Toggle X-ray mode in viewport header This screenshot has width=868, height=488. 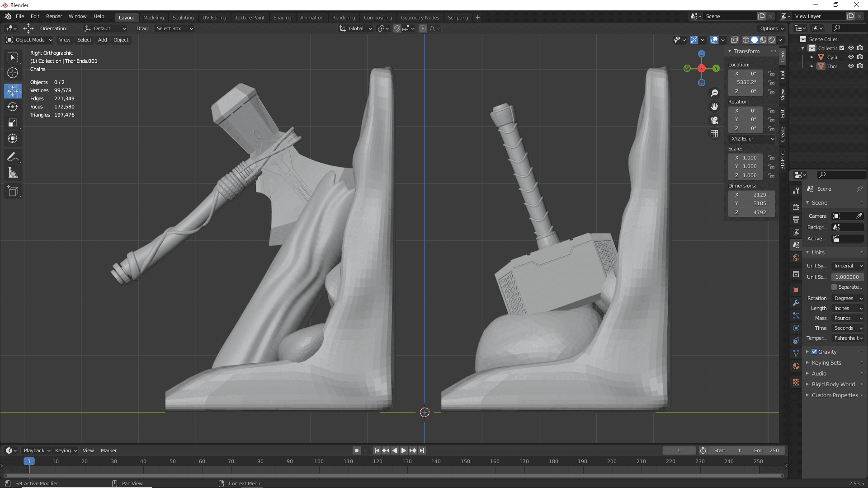tap(735, 40)
